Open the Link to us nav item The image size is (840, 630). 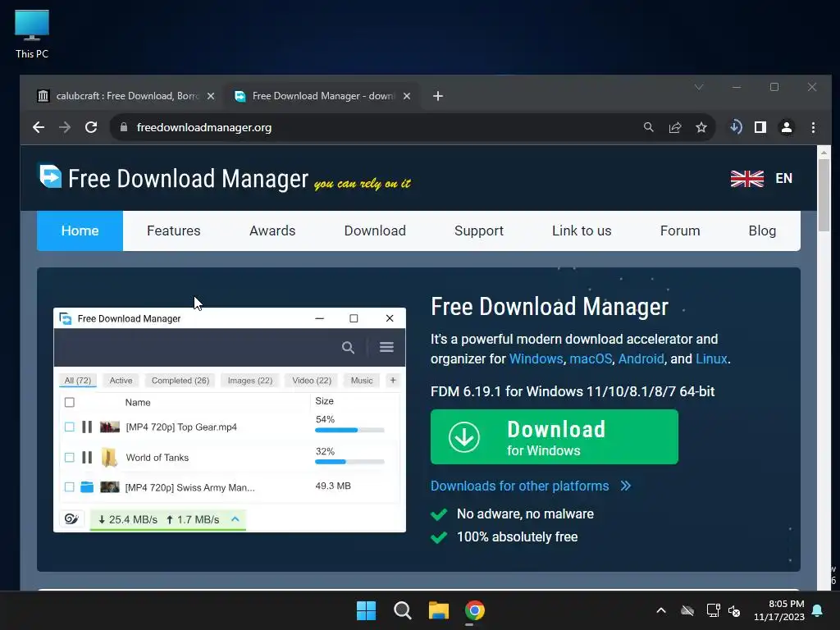pyautogui.click(x=582, y=231)
